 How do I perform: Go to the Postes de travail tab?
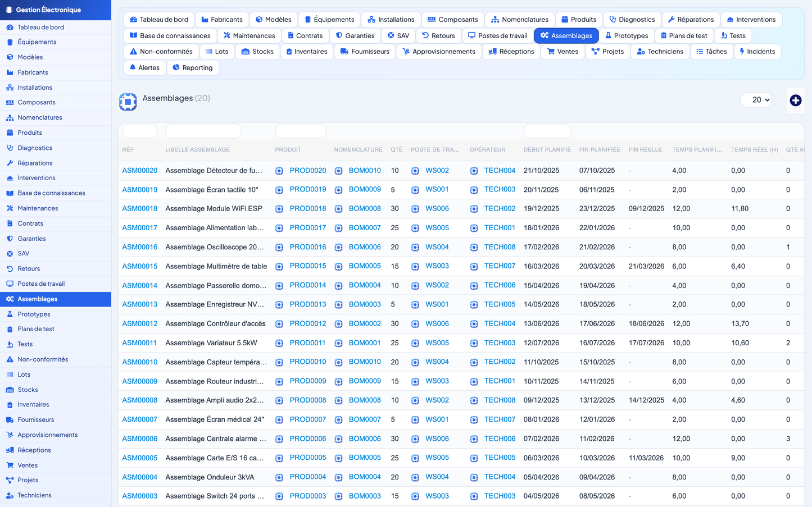tap(497, 35)
